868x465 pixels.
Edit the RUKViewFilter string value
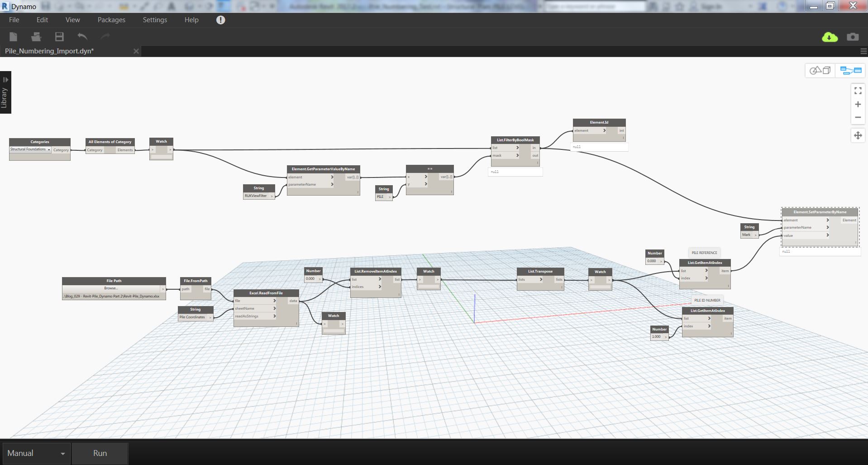(x=256, y=196)
